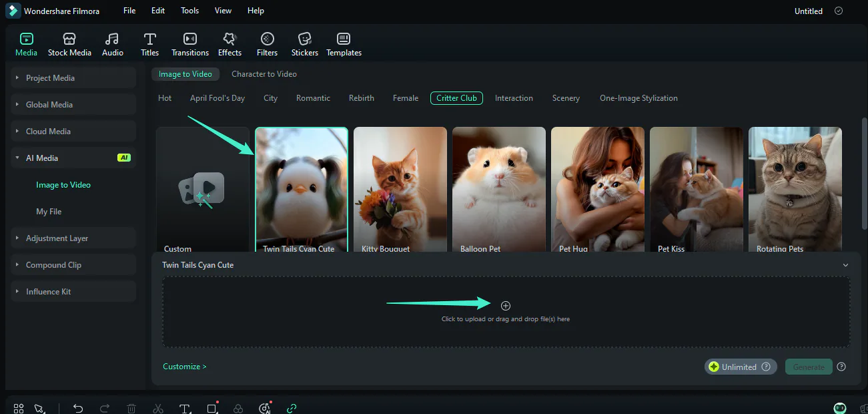Open the Titles panel

click(x=149, y=43)
